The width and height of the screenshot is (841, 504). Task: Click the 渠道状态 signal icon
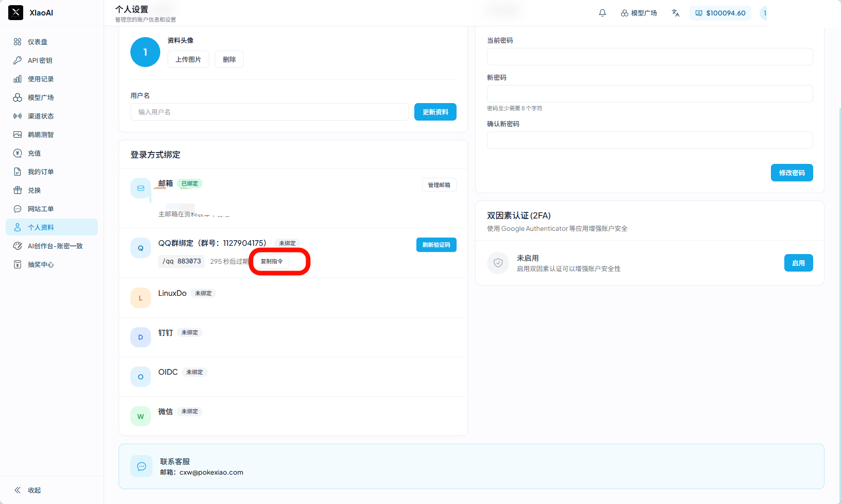pyautogui.click(x=18, y=116)
